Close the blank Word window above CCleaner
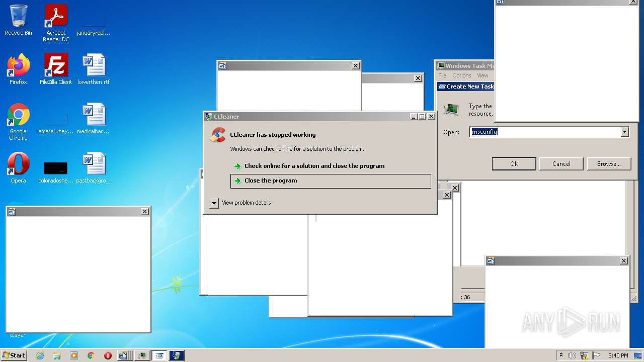 [356, 66]
